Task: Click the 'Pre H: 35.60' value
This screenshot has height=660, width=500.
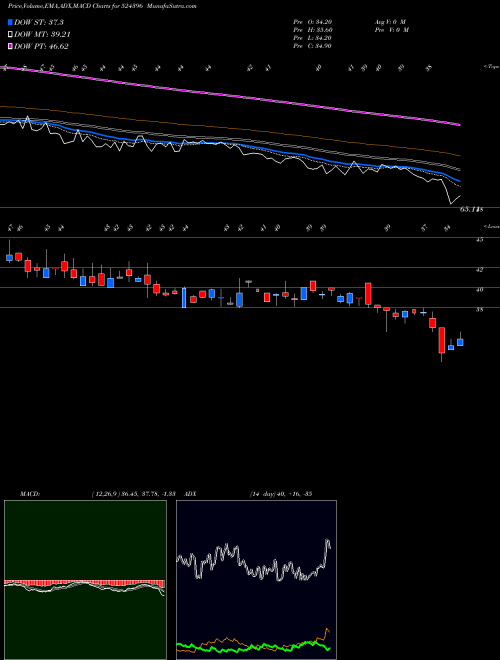Action: 312,30
